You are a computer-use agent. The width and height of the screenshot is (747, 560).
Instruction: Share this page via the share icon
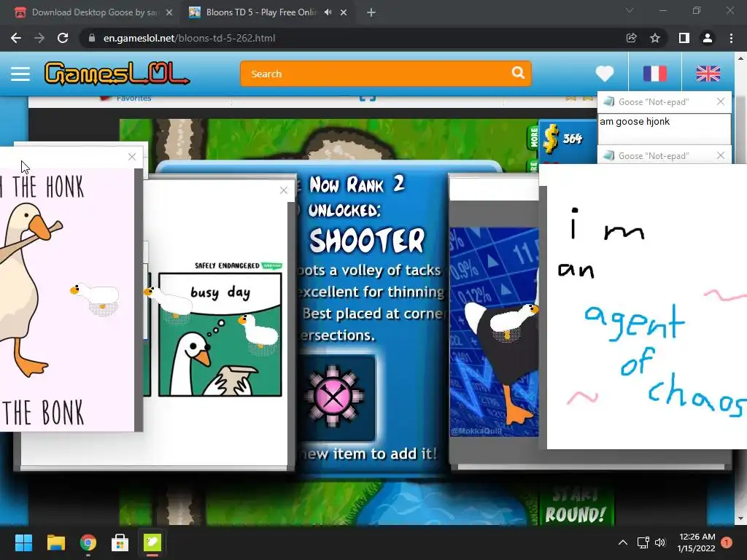coord(631,38)
